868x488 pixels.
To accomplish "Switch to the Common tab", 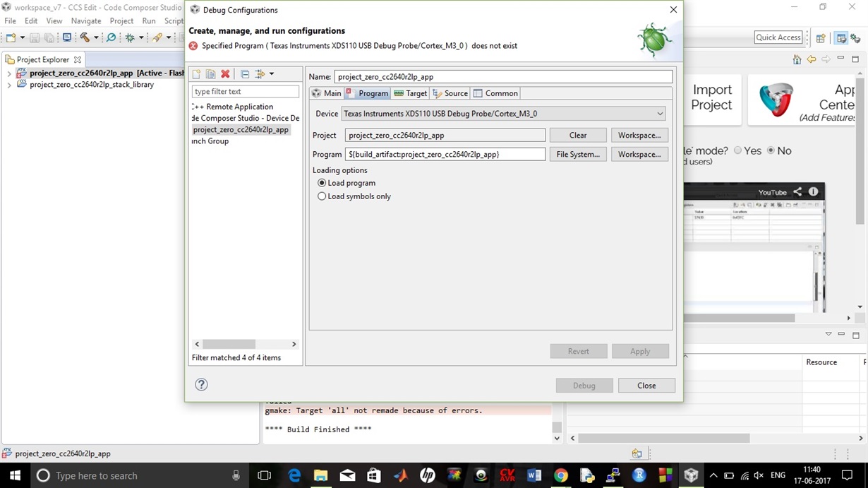I will pyautogui.click(x=495, y=93).
